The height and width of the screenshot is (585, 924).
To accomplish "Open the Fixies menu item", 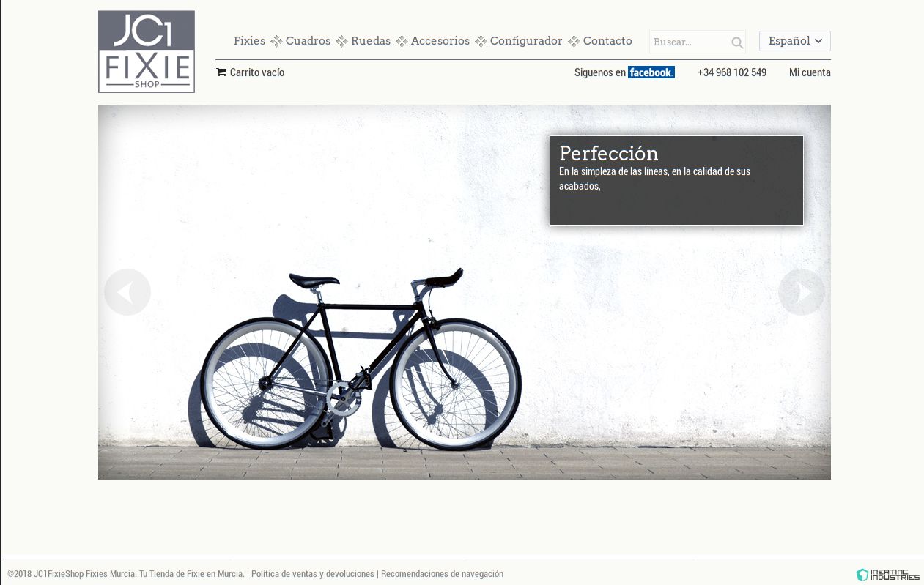I will coord(250,41).
